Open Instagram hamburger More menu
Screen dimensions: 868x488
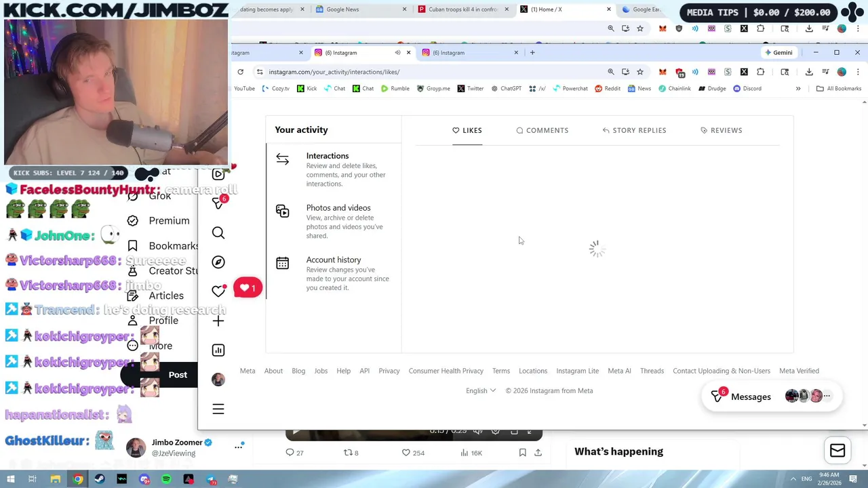(x=218, y=409)
